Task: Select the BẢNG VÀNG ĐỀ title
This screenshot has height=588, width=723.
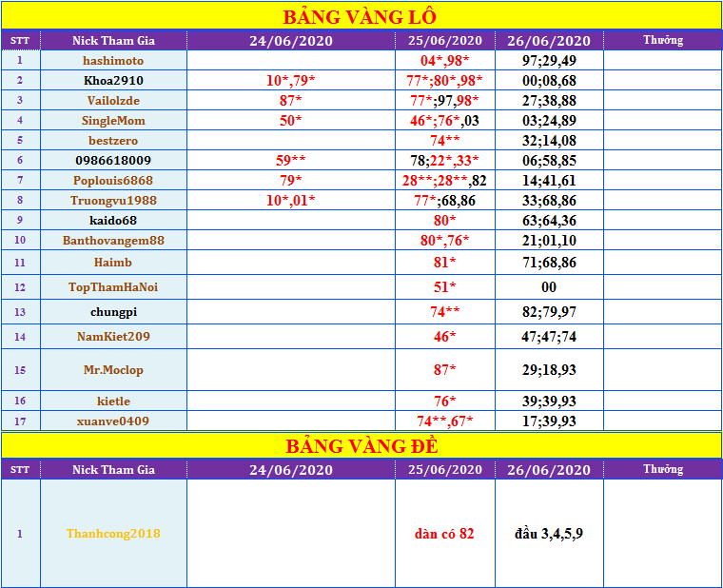Action: (x=361, y=446)
